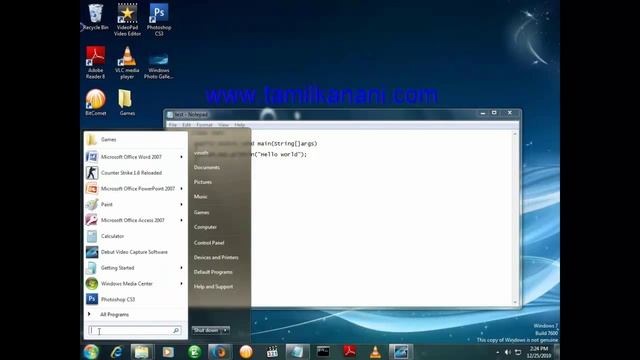Switch to the Notepad taskbar button

pyautogui.click(x=297, y=352)
